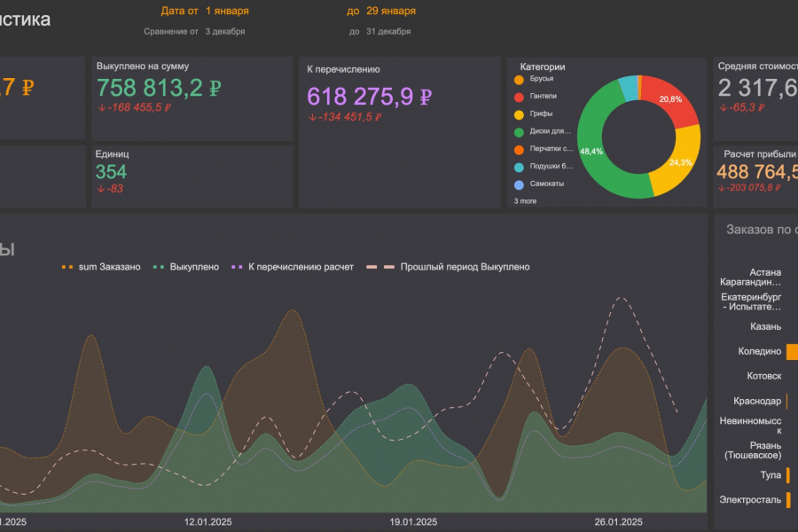Click the 'Невинномысск' warehouse label
This screenshot has width=798, height=532.
(750, 426)
